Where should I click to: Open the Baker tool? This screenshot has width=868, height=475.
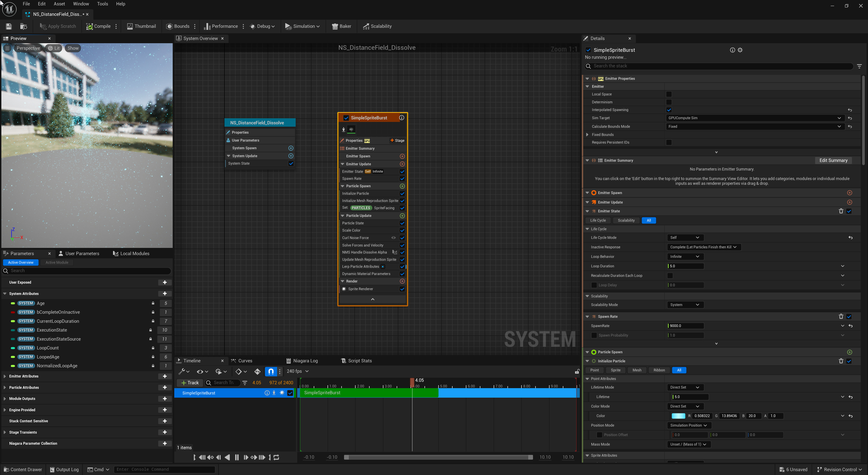pos(341,26)
